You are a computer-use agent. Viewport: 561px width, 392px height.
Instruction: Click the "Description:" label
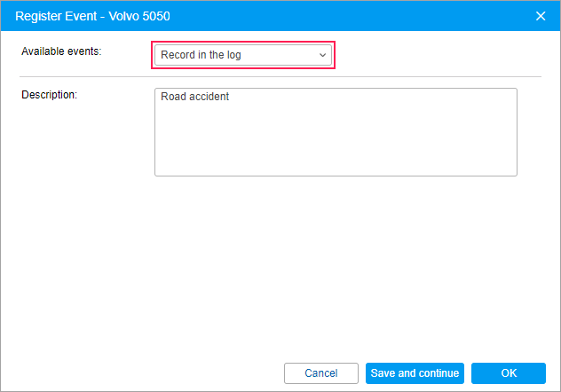pyautogui.click(x=50, y=94)
